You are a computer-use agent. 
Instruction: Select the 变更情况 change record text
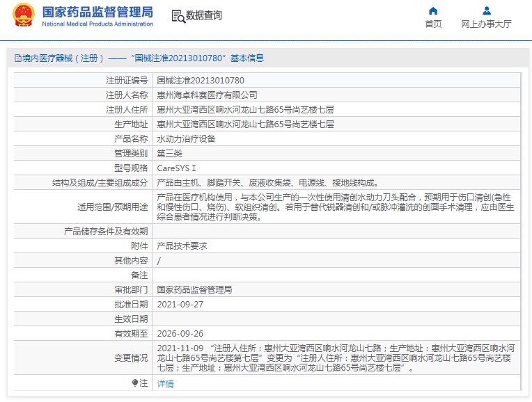336,357
